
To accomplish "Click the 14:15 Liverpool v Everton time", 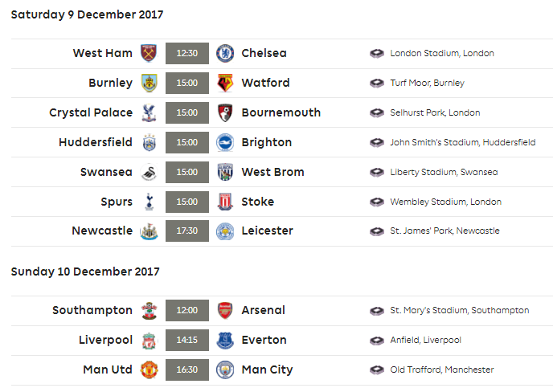I will pyautogui.click(x=187, y=340).
